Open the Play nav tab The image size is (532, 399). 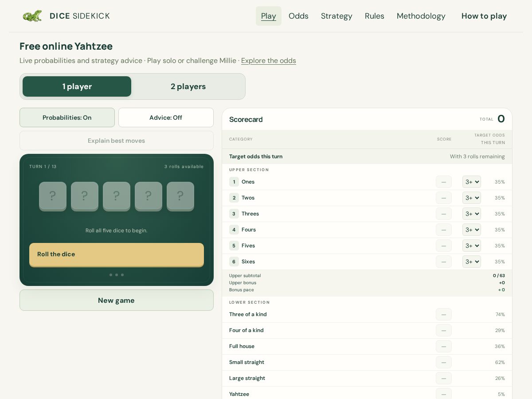(x=269, y=16)
